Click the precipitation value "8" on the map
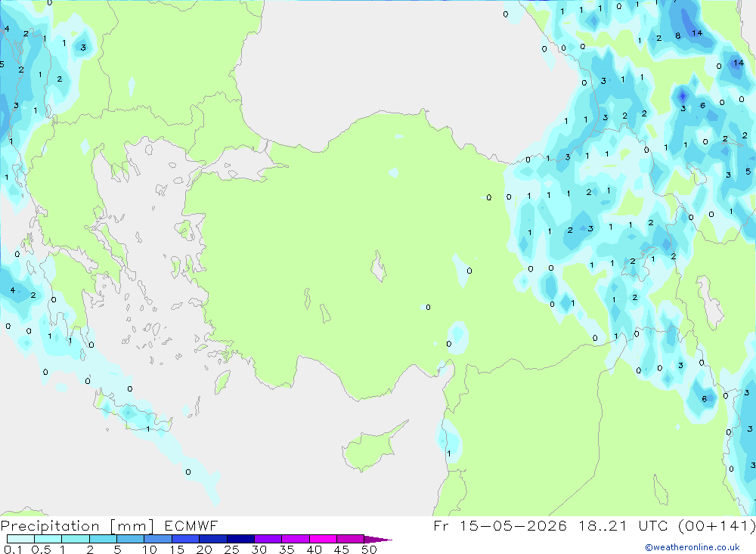 point(678,36)
